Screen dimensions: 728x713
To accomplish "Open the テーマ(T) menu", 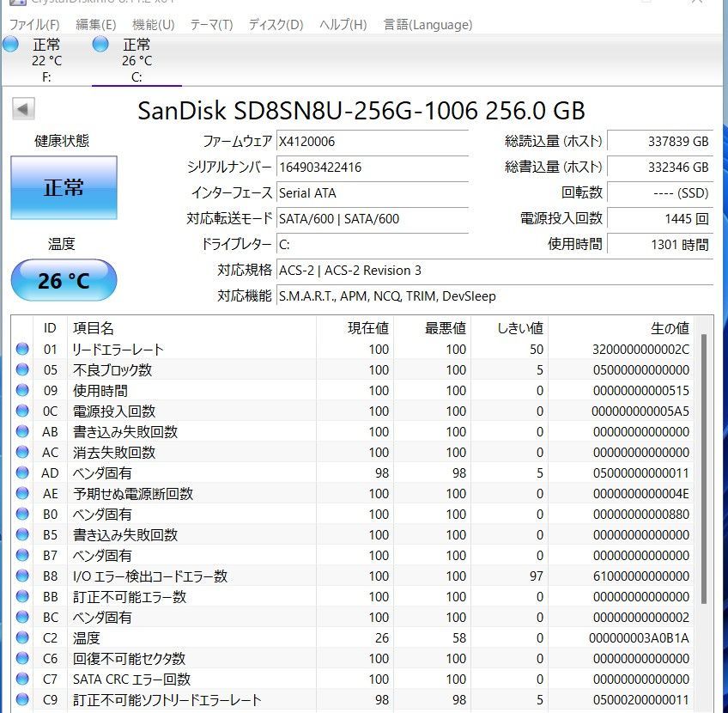I will (x=211, y=24).
